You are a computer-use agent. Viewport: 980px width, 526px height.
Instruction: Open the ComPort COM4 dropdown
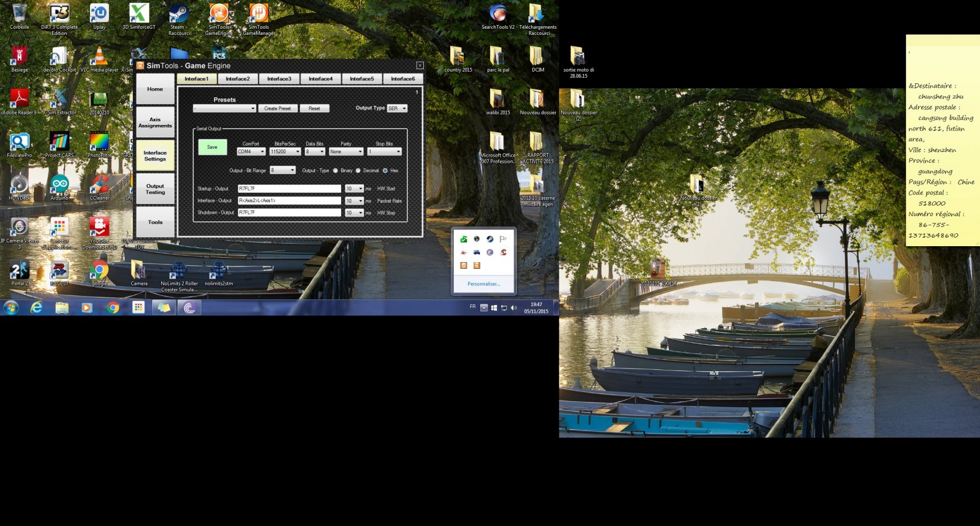tap(251, 152)
